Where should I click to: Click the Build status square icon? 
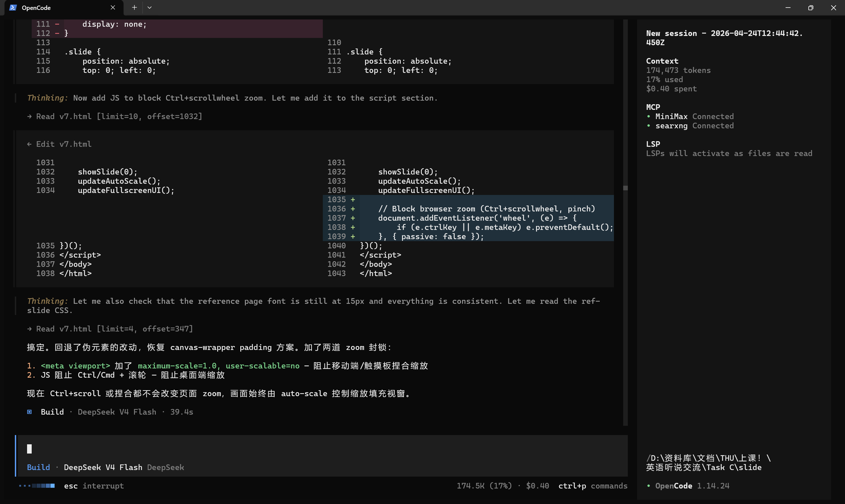pyautogui.click(x=30, y=412)
